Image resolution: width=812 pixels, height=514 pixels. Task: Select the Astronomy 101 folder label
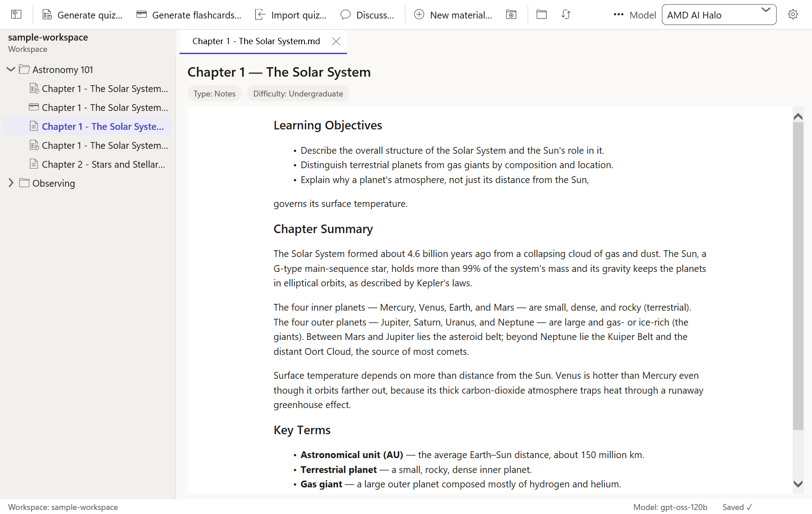[x=63, y=70]
